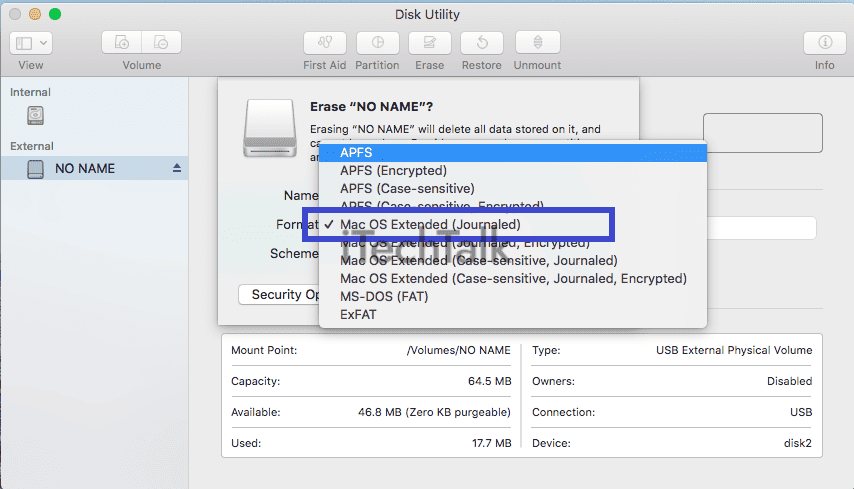Click the external drive image in dialog

(270, 129)
